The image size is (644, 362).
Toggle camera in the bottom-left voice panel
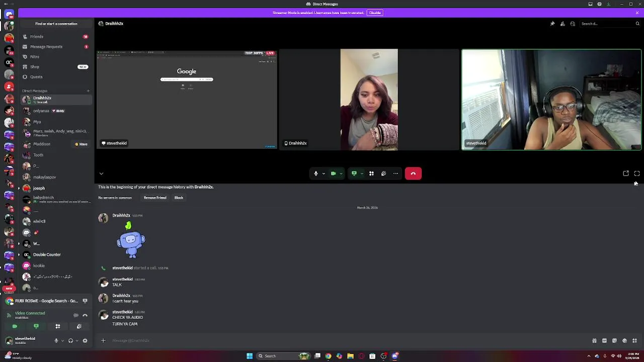point(15,326)
